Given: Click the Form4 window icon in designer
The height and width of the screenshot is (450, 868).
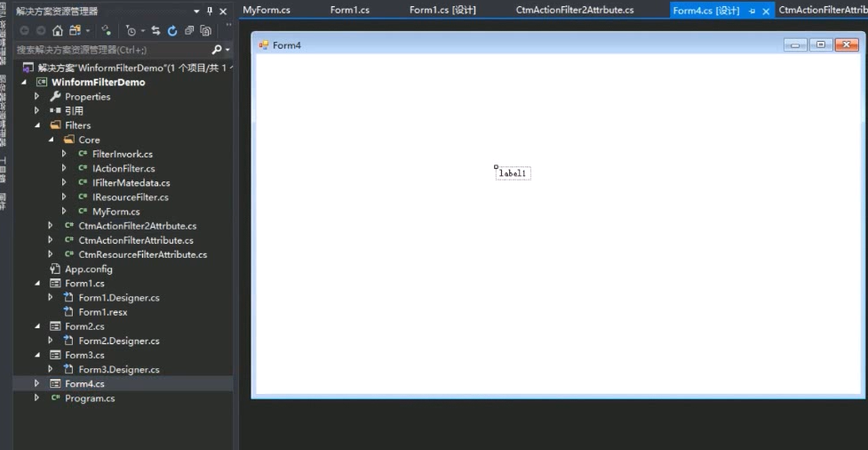Looking at the screenshot, I should point(264,45).
